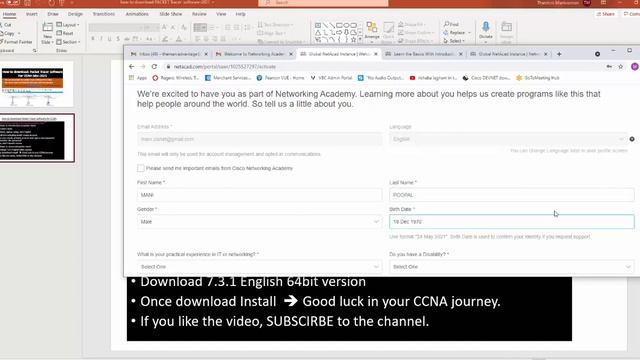
Task: Open VBC Admin Portal bookmark
Action: tap(331, 78)
